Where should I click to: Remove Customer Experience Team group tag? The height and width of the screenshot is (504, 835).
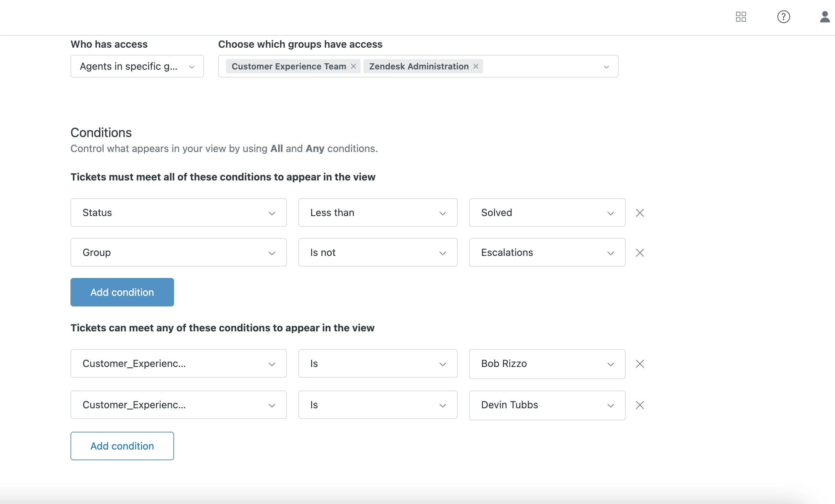point(353,66)
